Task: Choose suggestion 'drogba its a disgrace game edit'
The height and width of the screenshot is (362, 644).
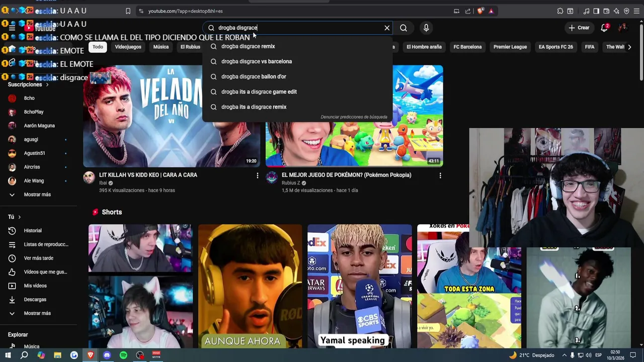Action: pyautogui.click(x=297, y=92)
